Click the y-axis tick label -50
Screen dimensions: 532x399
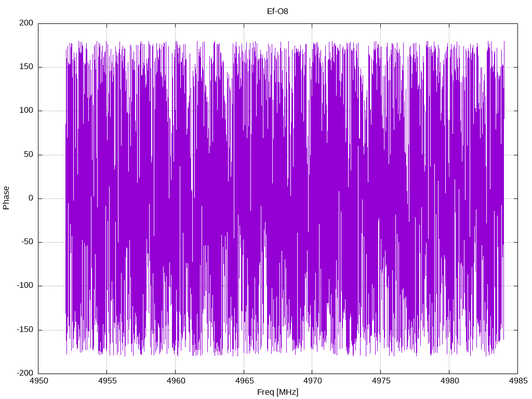[28, 242]
